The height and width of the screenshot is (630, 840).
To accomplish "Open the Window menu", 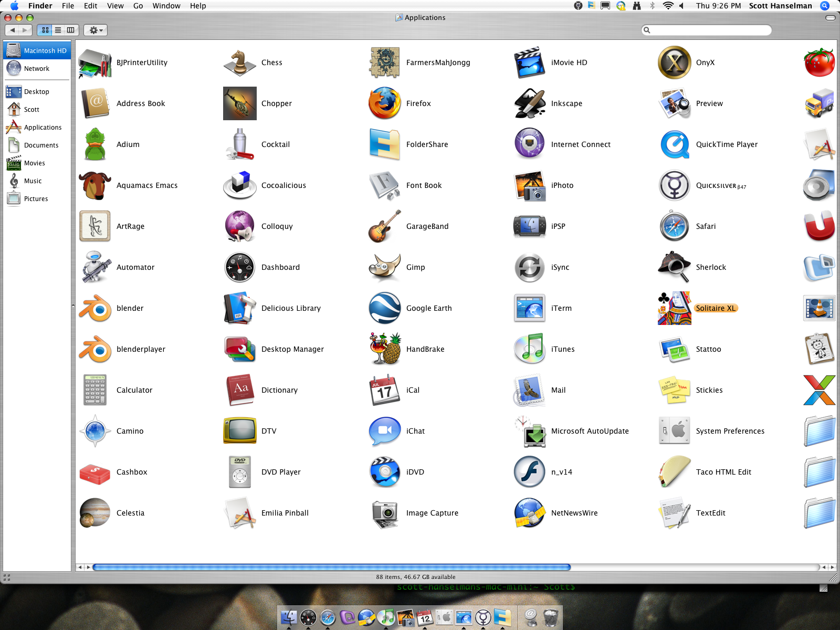I will point(166,6).
